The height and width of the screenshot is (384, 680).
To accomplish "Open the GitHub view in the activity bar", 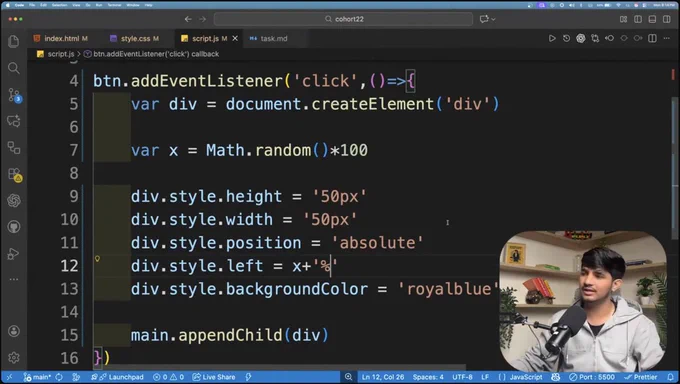I will [13, 227].
